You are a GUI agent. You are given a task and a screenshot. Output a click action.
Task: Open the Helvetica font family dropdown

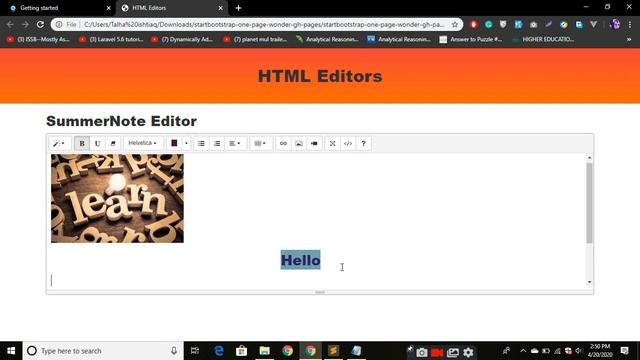point(142,143)
